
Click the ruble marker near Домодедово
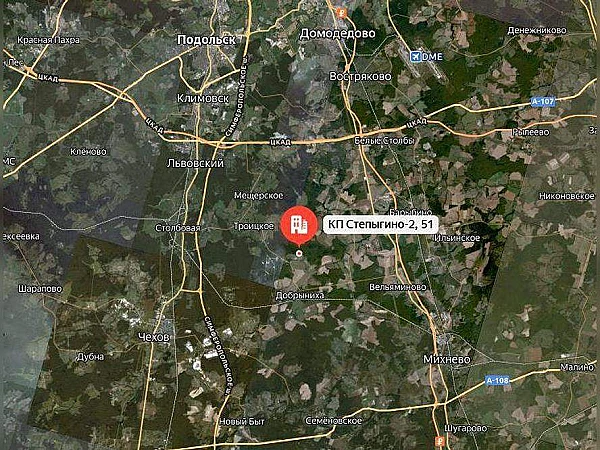point(341,13)
